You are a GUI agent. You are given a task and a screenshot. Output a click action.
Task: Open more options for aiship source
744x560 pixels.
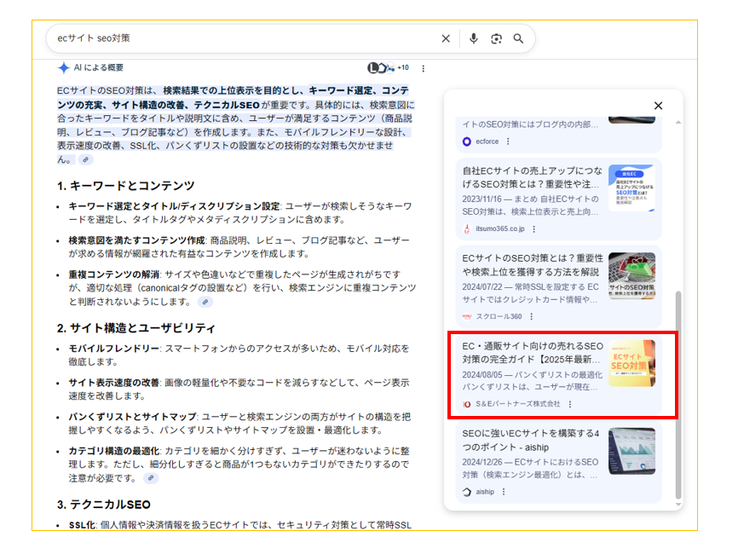click(x=504, y=492)
